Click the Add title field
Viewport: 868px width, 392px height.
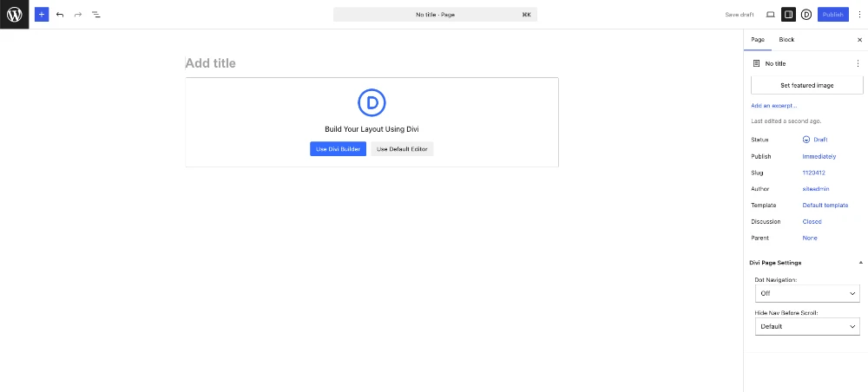pos(372,63)
